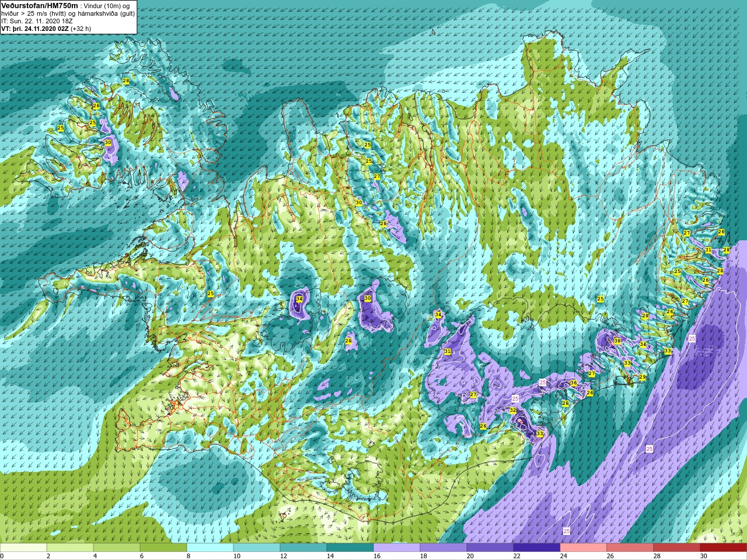Viewport: 747px width, 560px height.
Task: Click the Veðurstofan/HM750m title text
Action: (x=39, y=5)
